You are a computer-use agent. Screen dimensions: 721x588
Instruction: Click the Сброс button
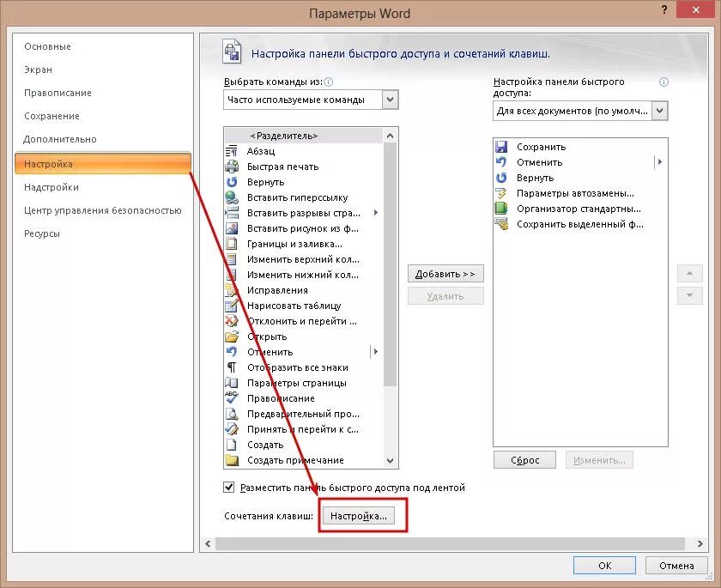524,460
